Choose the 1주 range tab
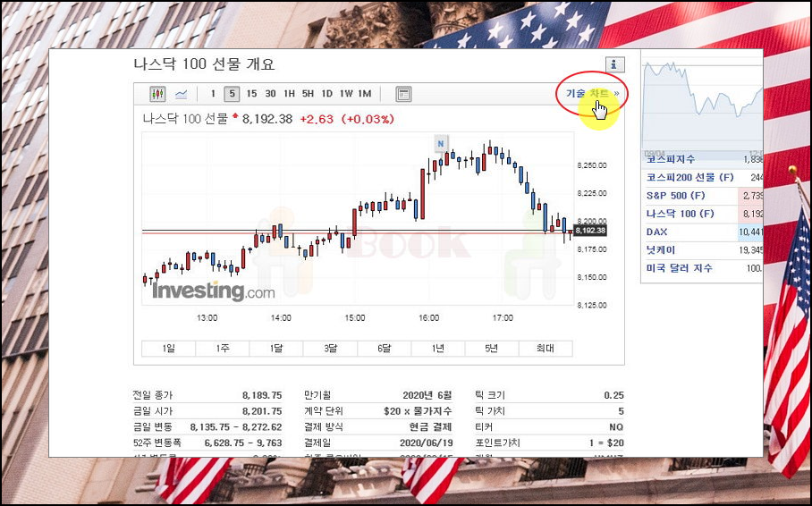The image size is (812, 506). coord(223,349)
